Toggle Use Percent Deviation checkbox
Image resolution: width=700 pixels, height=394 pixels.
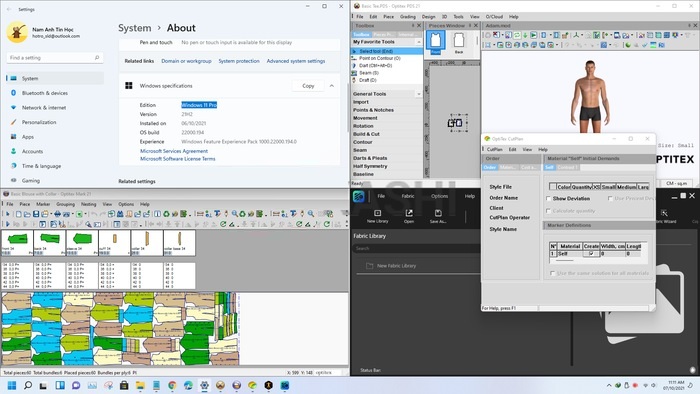[x=610, y=199]
